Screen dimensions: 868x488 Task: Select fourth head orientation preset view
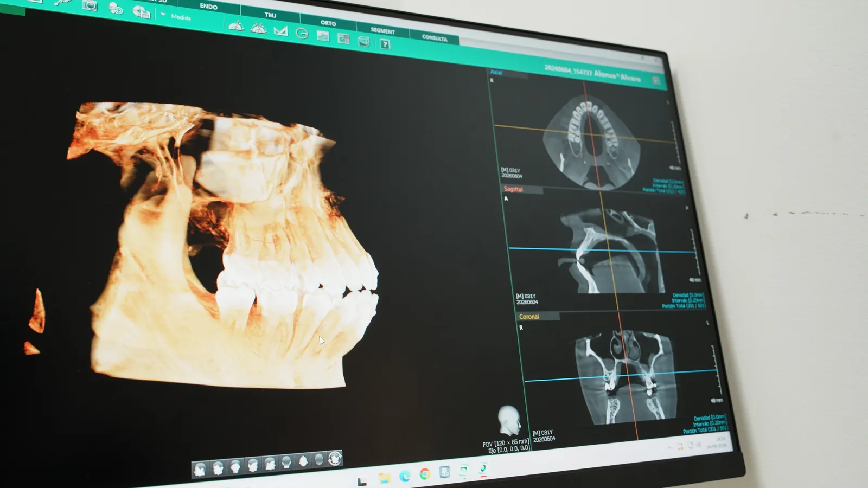coord(253,466)
